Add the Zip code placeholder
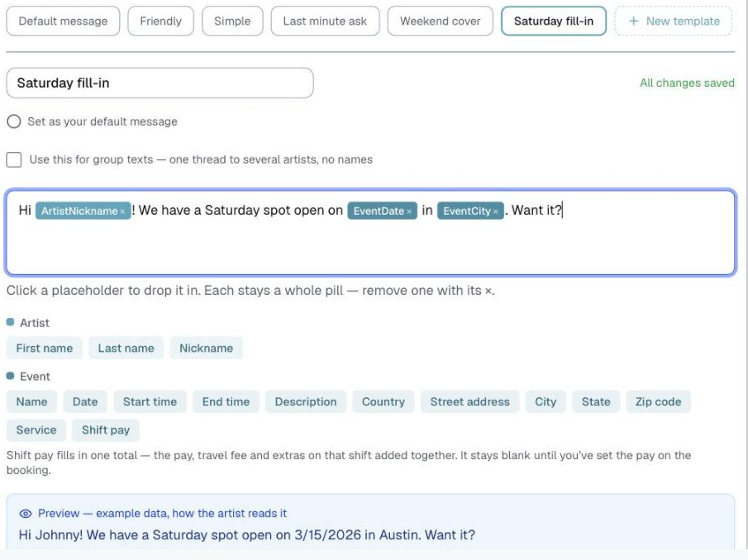Image resolution: width=748 pixels, height=560 pixels. tap(658, 401)
